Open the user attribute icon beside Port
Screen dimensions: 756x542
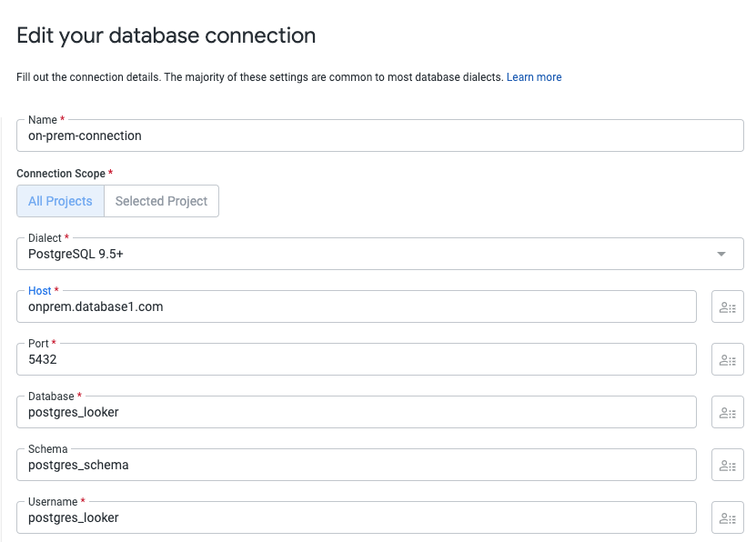click(727, 360)
